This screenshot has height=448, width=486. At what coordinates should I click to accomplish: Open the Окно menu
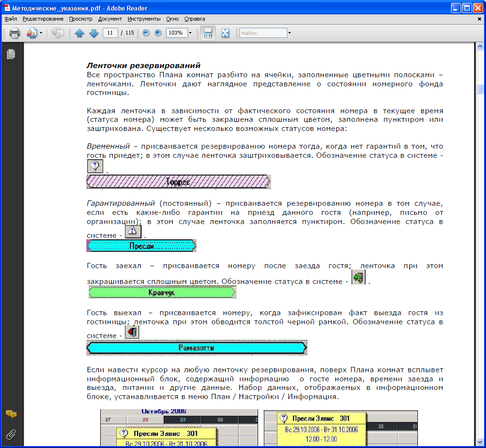pos(172,19)
